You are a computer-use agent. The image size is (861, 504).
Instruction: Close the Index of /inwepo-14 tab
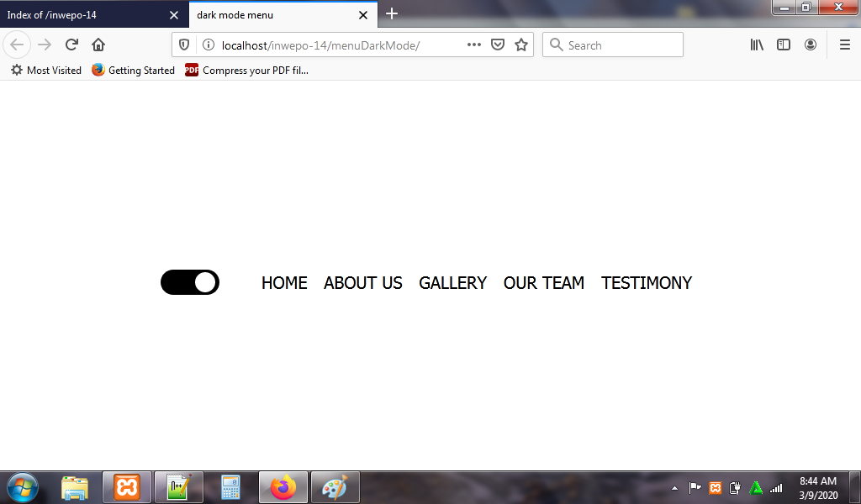pyautogui.click(x=174, y=15)
